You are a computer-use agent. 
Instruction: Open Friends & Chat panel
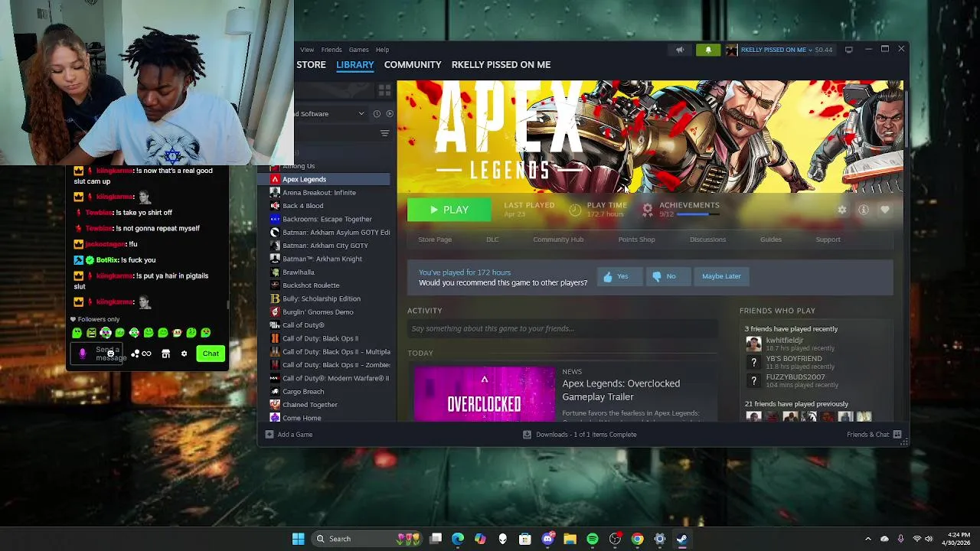874,435
